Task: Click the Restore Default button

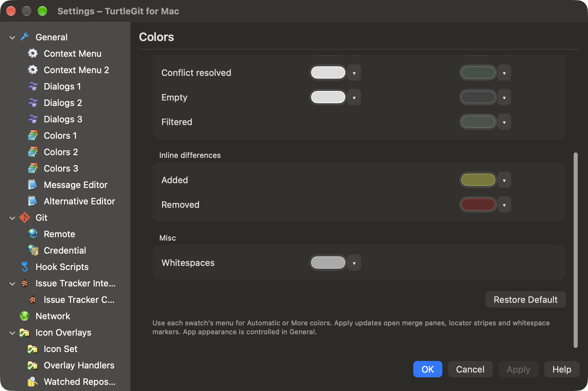Action: [x=525, y=299]
